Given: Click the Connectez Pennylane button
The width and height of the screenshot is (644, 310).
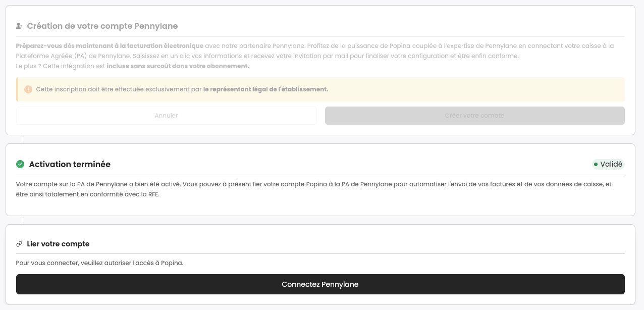Looking at the screenshot, I should [320, 284].
